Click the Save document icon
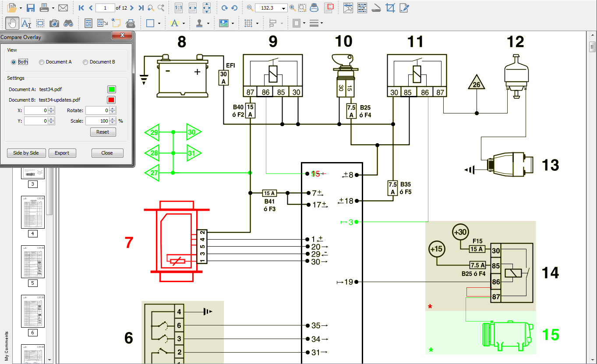The image size is (597, 364). coord(31,8)
